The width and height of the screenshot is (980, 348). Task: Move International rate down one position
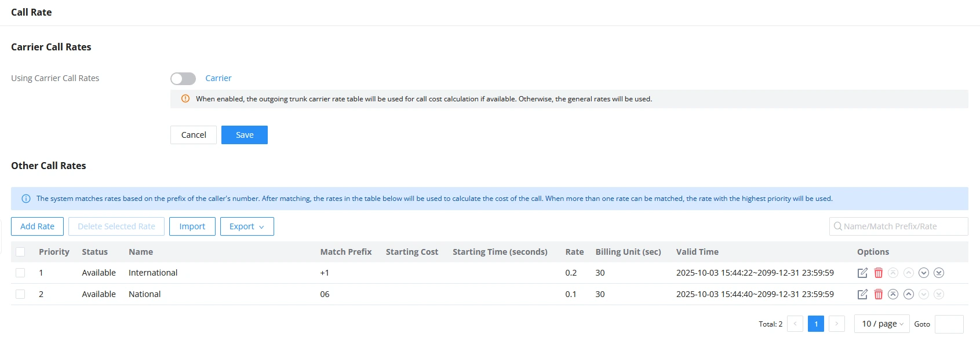pyautogui.click(x=924, y=273)
